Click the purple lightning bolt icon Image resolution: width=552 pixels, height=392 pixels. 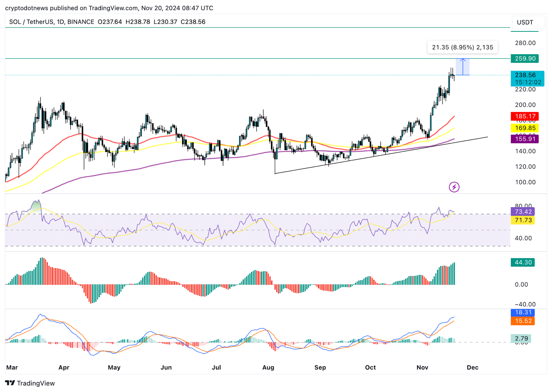point(454,187)
